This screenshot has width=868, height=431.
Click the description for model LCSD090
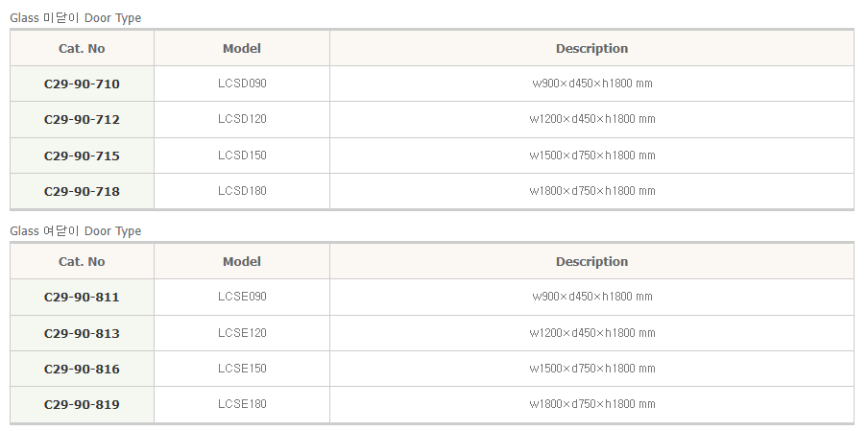[x=591, y=84]
